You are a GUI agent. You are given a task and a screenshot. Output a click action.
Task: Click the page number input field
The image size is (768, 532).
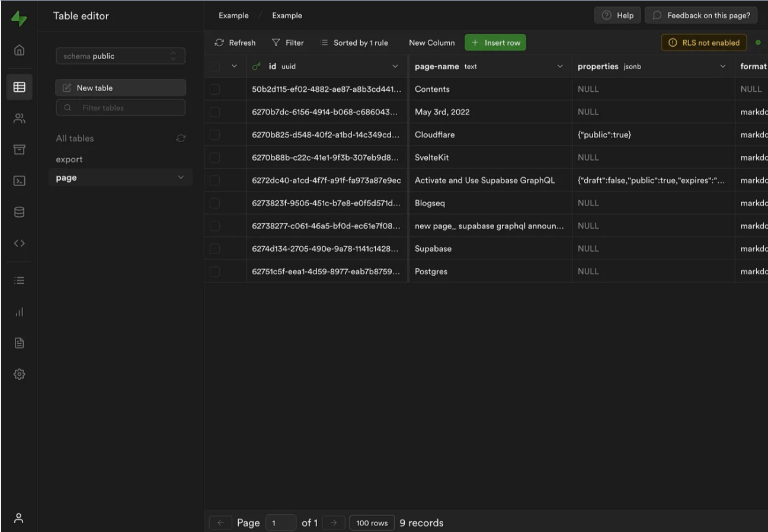(281, 523)
